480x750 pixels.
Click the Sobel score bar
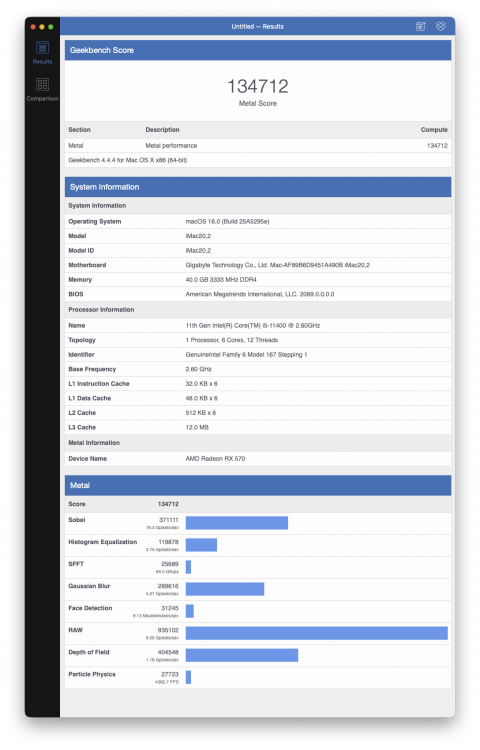237,523
